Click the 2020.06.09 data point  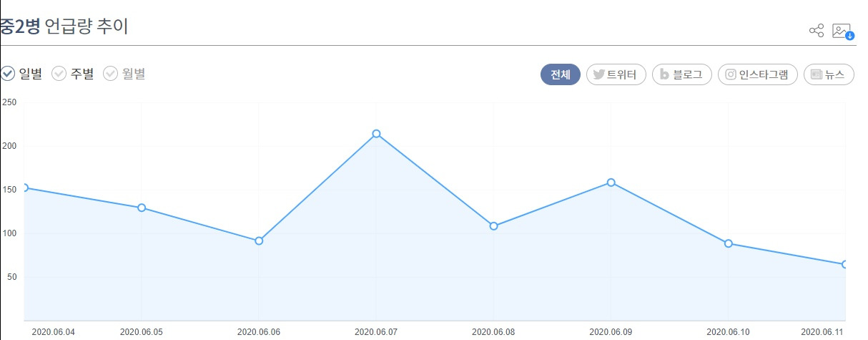[611, 183]
